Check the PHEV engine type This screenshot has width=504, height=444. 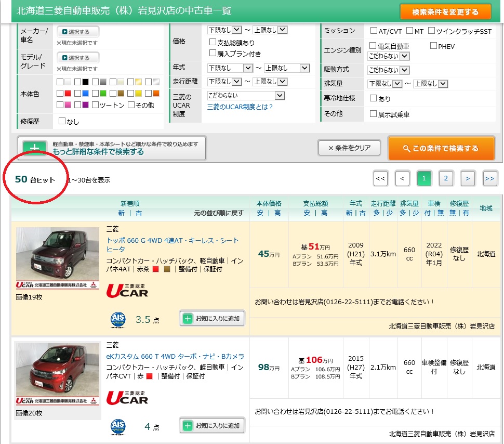[433, 46]
